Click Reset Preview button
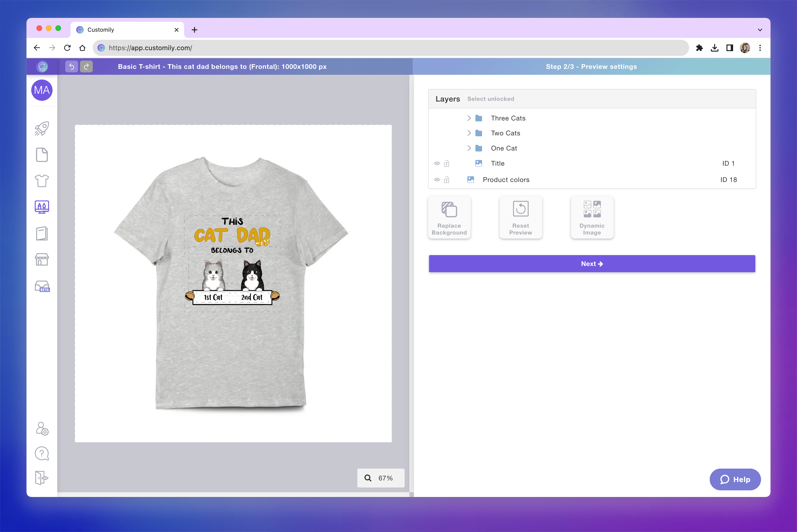This screenshot has width=797, height=532. pos(520,217)
